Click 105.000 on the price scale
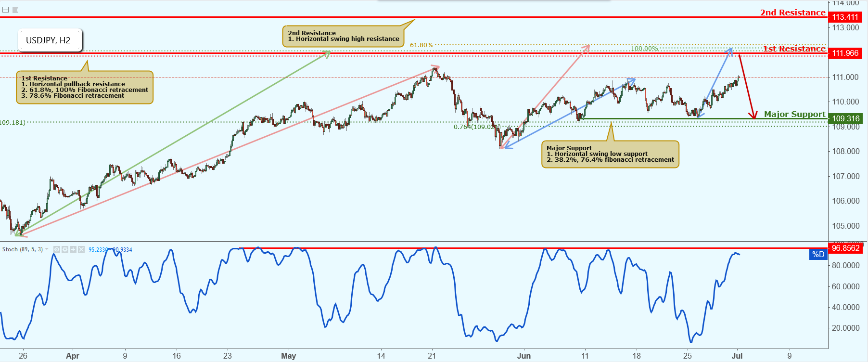 coord(846,226)
